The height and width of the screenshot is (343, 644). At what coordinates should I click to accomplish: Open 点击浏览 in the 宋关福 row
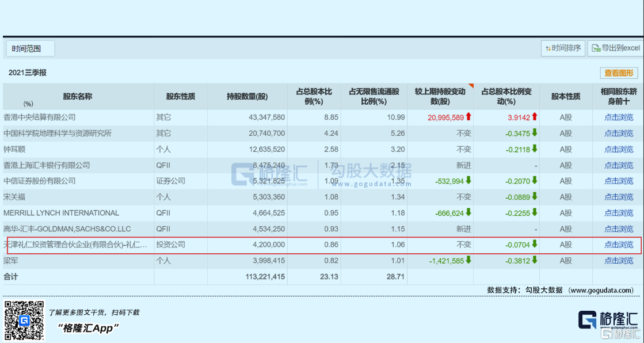coord(619,197)
